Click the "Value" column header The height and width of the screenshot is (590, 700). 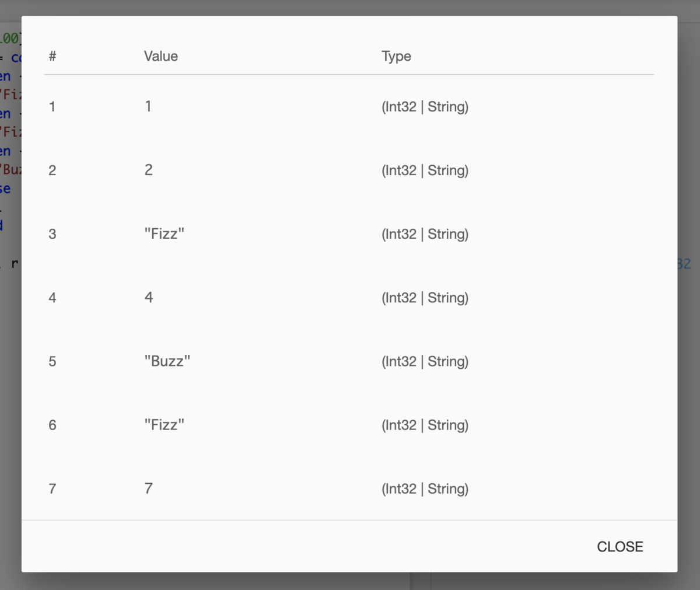161,56
